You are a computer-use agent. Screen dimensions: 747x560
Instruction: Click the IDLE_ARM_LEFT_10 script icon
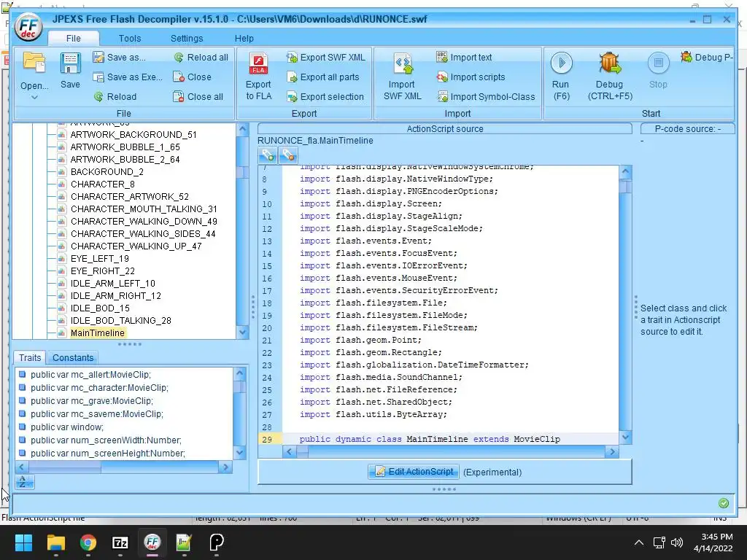tap(61, 284)
